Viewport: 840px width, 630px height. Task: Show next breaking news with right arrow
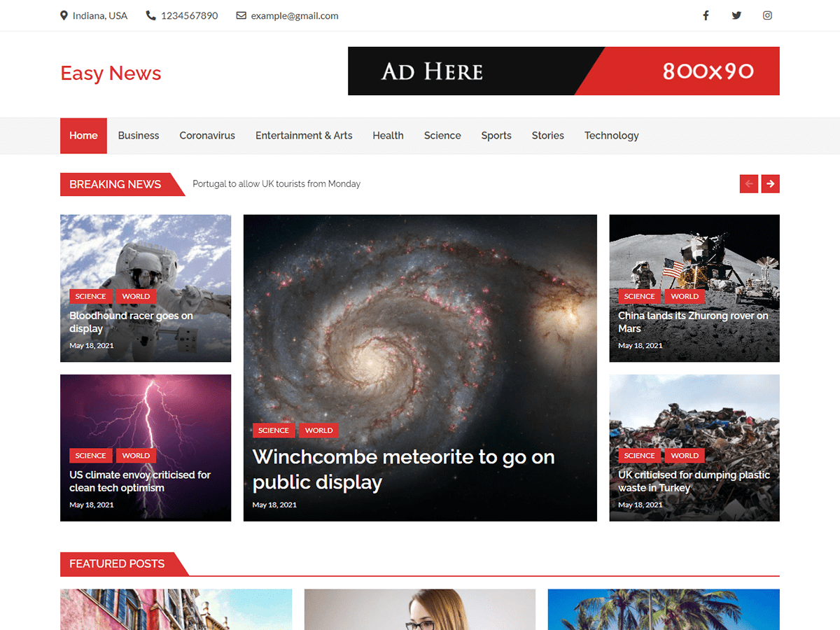[770, 183]
